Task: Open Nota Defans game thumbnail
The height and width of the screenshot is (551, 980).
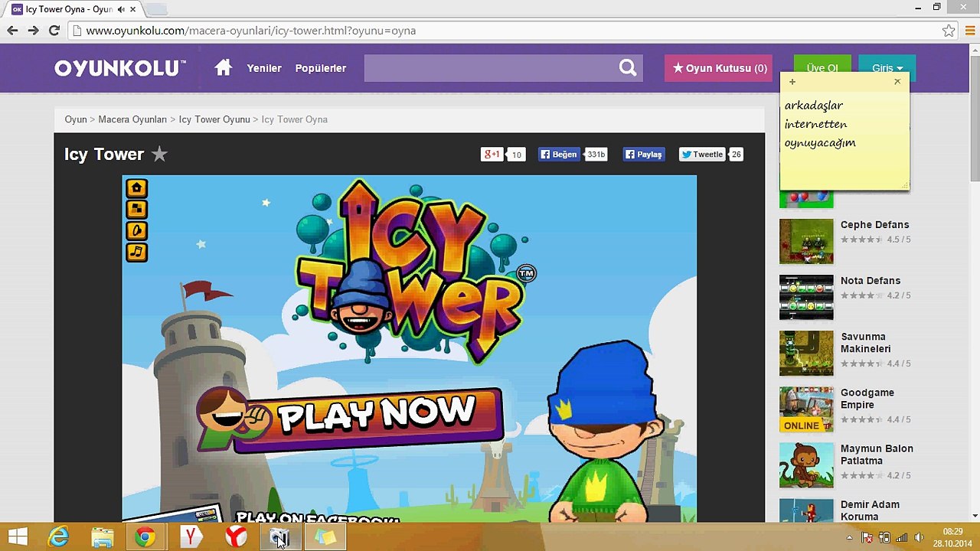Action: click(806, 297)
